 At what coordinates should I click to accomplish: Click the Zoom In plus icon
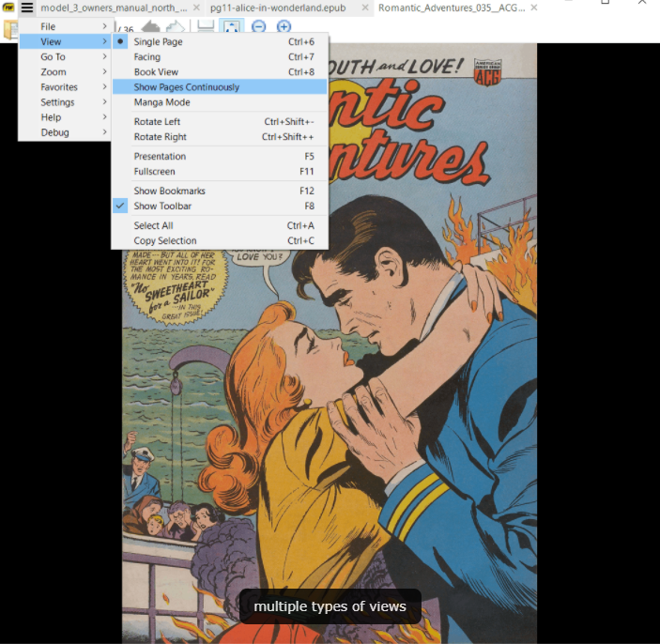pos(284,26)
